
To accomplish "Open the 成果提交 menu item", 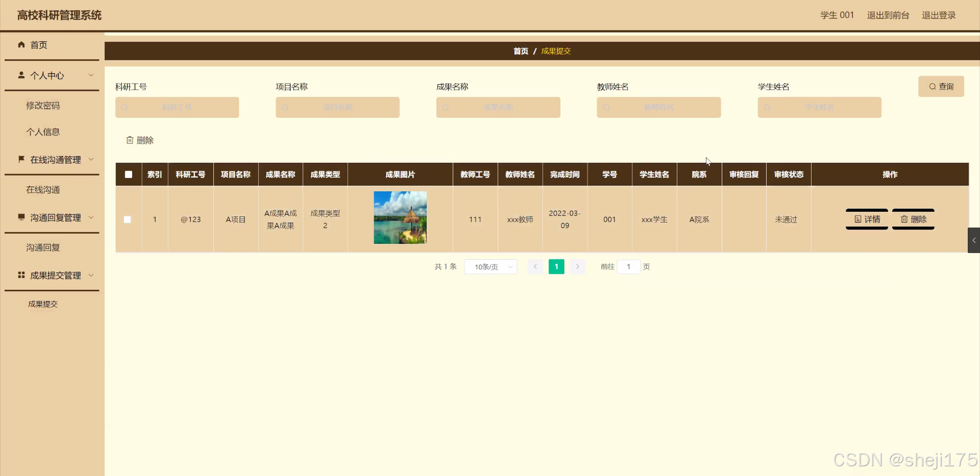I will click(43, 304).
